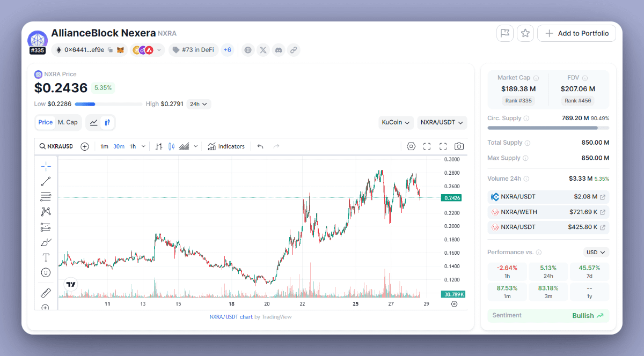
Task: Open chart settings hexagon icon
Action: click(411, 146)
